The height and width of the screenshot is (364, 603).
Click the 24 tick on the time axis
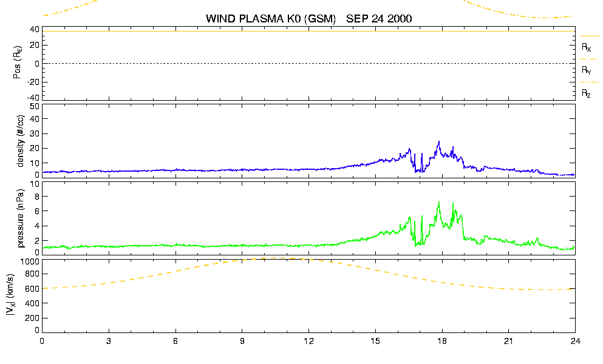(x=575, y=341)
